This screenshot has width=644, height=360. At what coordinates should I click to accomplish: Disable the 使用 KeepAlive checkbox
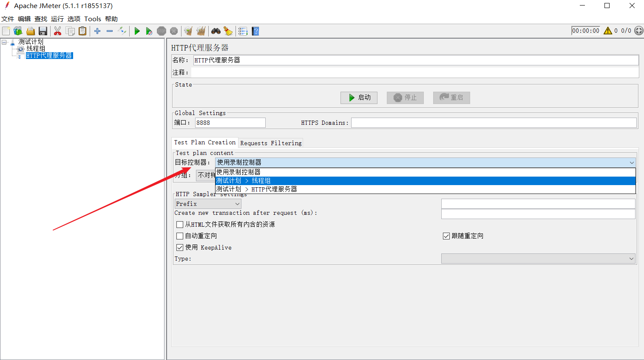click(x=179, y=247)
